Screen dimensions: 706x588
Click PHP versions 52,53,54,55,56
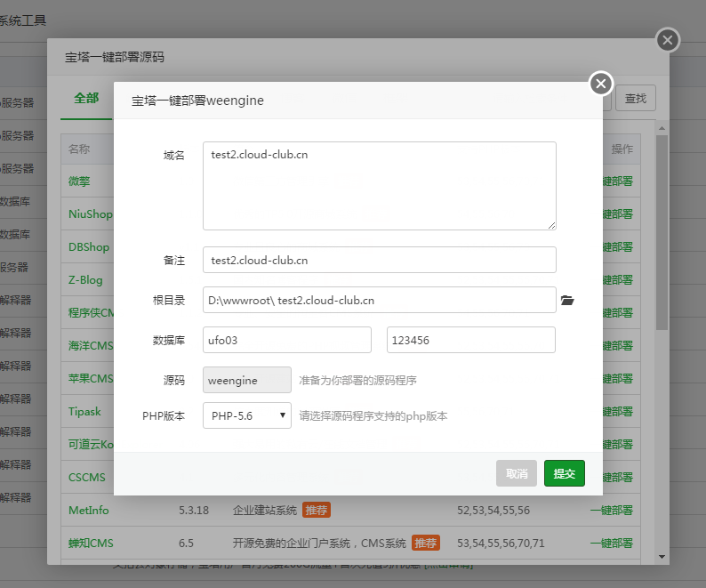pyautogui.click(x=493, y=510)
